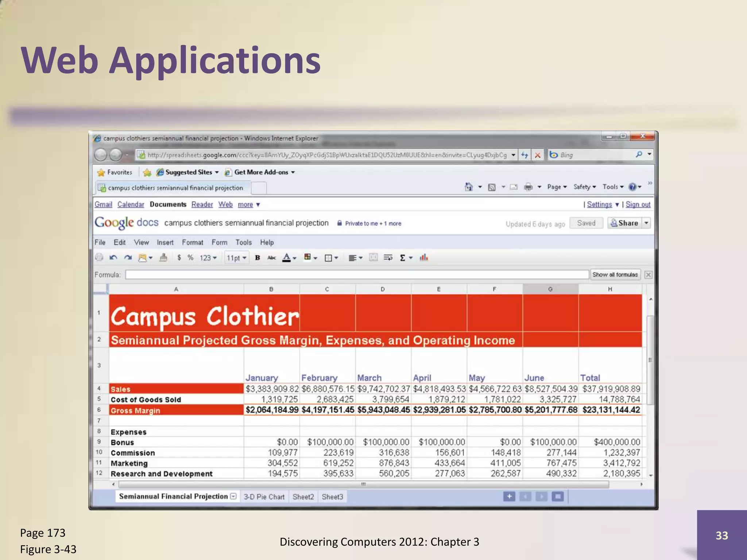Viewport: 747px width, 560px height.
Task: Click the Sign out link
Action: pyautogui.click(x=638, y=205)
